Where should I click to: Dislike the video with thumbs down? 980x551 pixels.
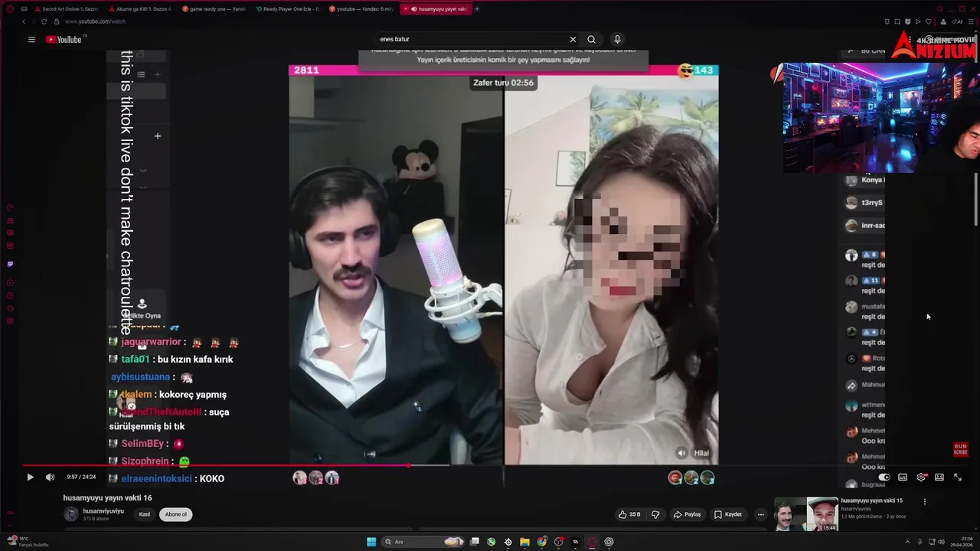coord(655,514)
